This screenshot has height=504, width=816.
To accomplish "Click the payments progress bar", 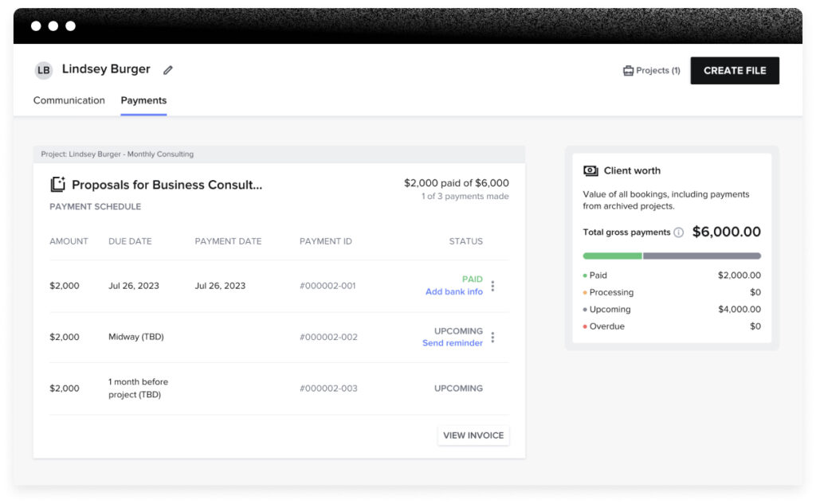I will tap(671, 256).
